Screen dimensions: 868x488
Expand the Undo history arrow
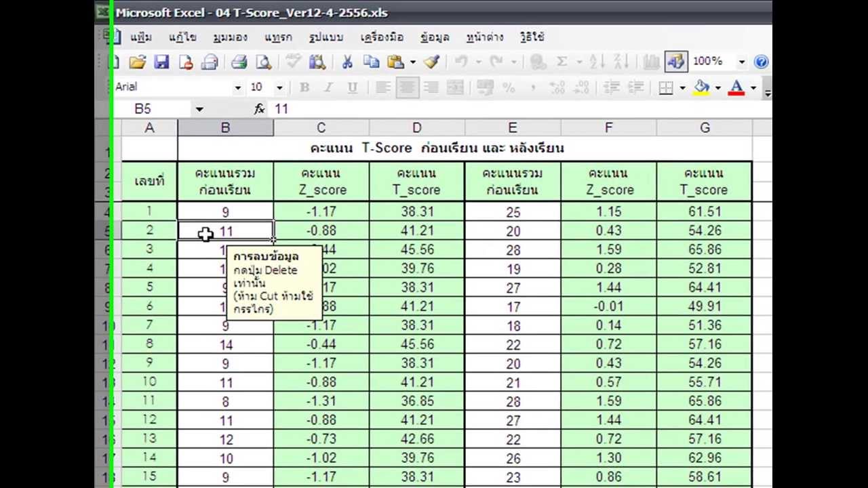(x=478, y=62)
